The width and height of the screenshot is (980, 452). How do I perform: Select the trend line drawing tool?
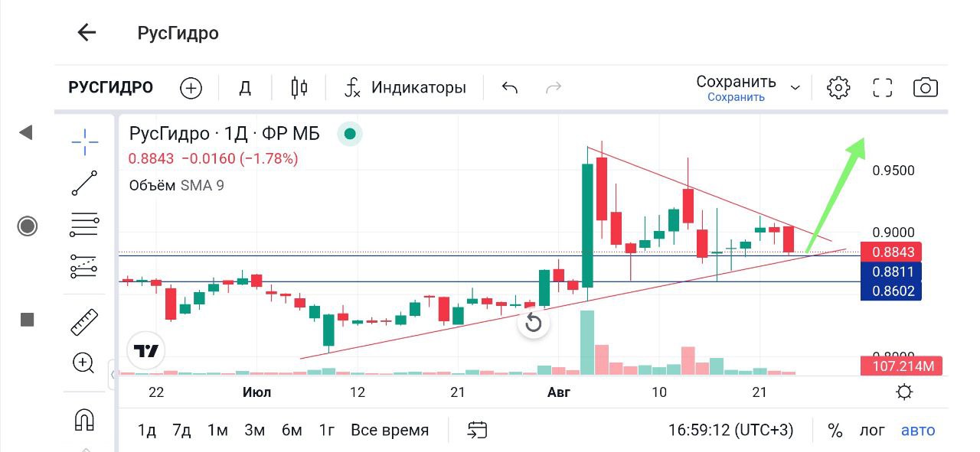[x=84, y=184]
